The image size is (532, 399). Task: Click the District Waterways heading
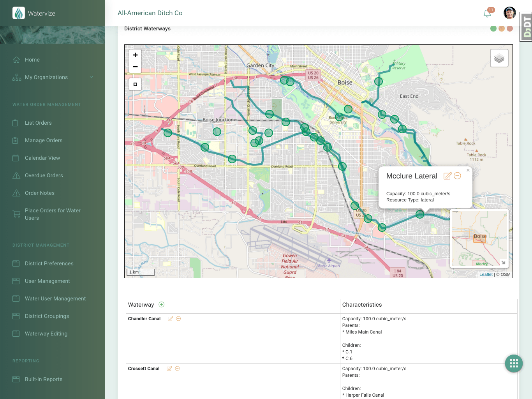click(147, 28)
